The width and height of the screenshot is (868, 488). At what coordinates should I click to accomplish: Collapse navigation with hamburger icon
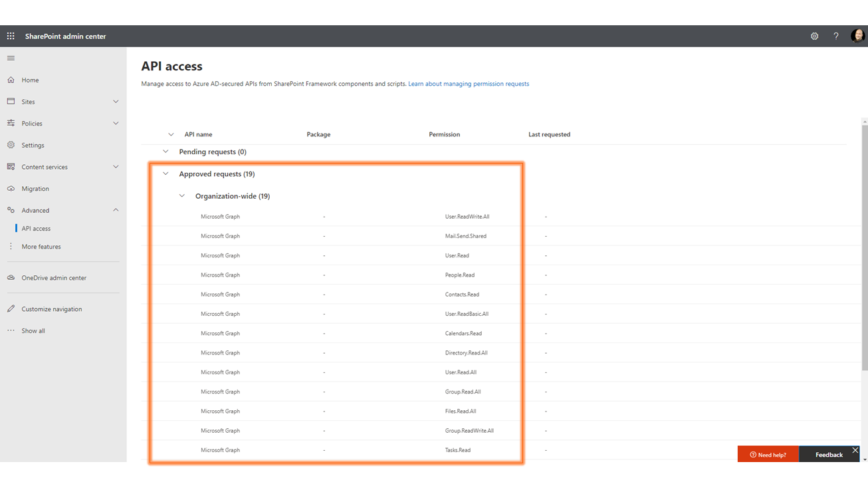11,59
